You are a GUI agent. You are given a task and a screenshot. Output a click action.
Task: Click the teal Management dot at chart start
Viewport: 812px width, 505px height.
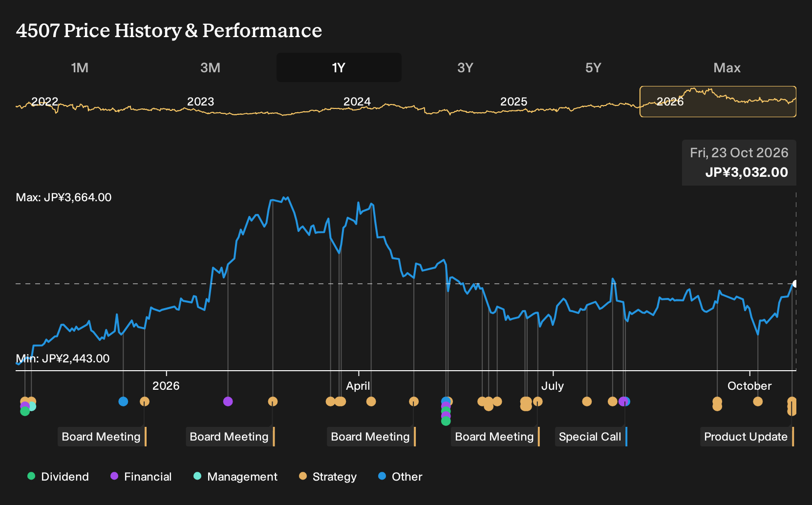click(32, 406)
